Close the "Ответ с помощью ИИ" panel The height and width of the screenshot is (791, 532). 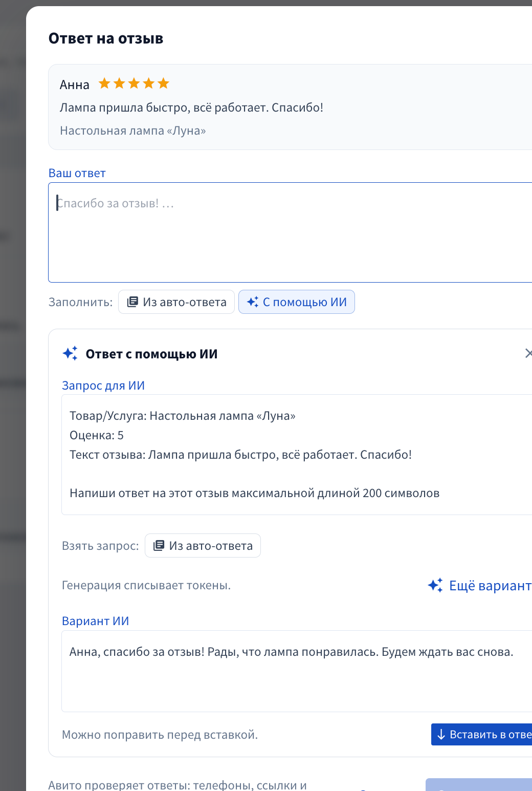(x=528, y=353)
